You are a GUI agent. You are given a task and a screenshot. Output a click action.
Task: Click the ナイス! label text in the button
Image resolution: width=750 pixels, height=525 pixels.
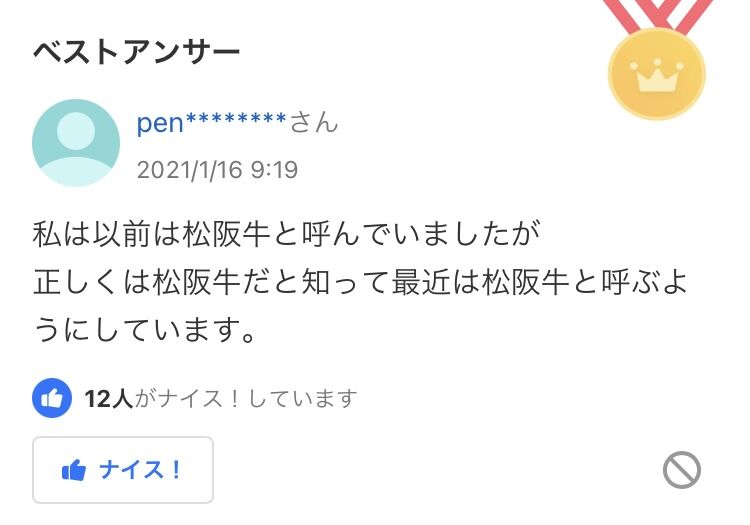(140, 470)
